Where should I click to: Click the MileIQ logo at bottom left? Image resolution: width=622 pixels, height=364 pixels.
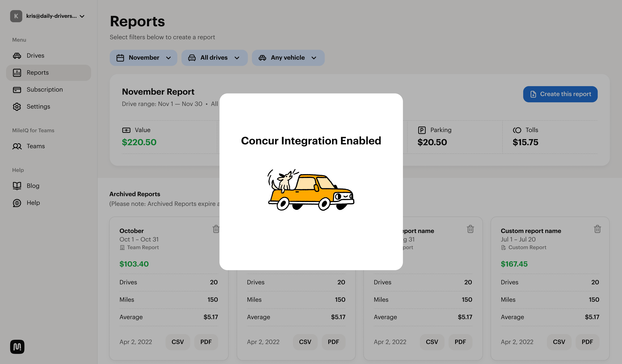[17, 346]
